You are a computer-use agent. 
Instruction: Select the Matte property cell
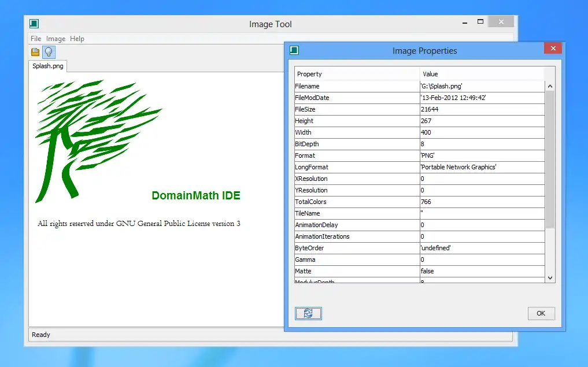357,272
